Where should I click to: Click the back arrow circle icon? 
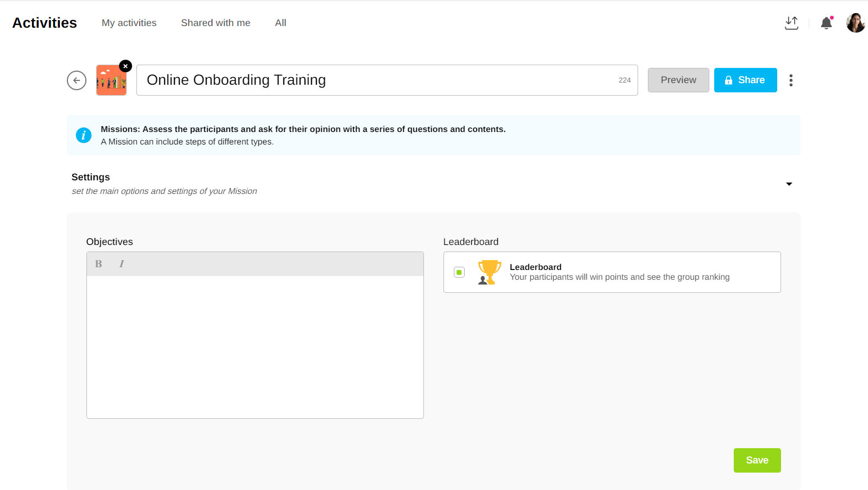click(77, 80)
